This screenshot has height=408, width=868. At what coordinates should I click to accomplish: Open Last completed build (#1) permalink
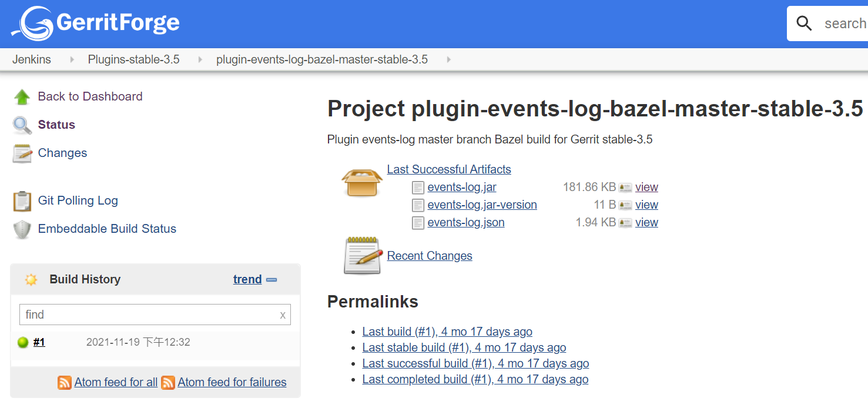(475, 379)
